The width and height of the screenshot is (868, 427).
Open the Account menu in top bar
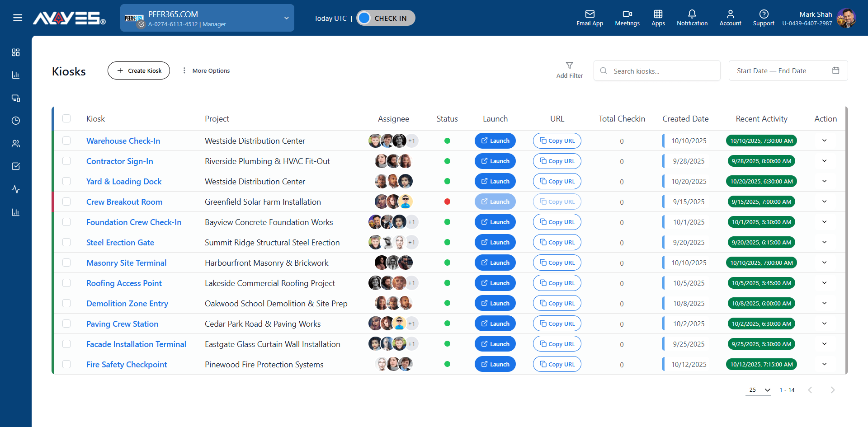point(731,18)
